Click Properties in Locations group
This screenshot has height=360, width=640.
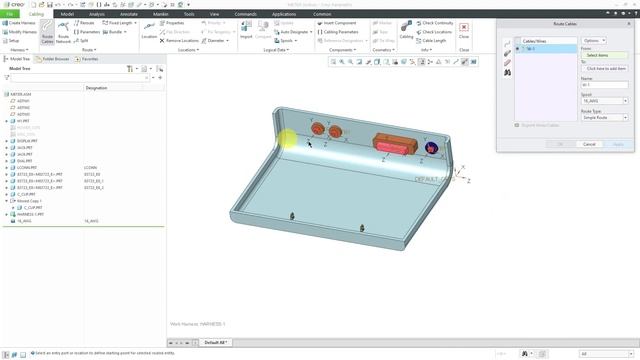[172, 23]
